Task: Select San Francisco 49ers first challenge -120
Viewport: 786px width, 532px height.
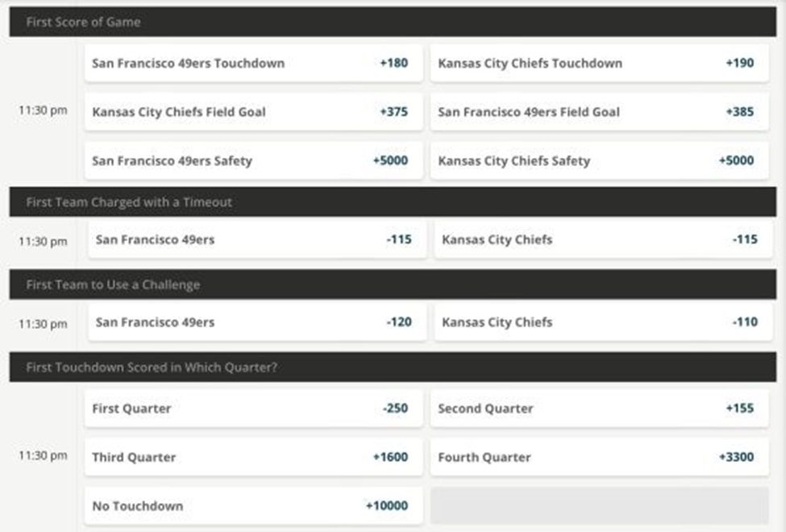Action: tap(256, 322)
